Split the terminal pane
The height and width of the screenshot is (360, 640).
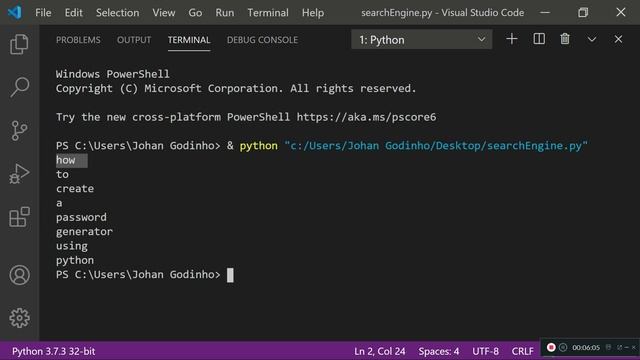click(539, 39)
